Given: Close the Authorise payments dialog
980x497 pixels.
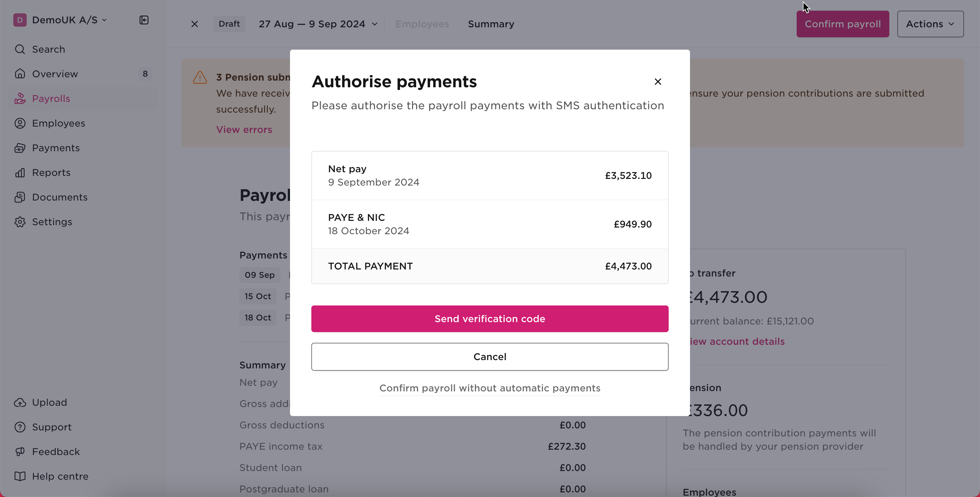Looking at the screenshot, I should (658, 82).
